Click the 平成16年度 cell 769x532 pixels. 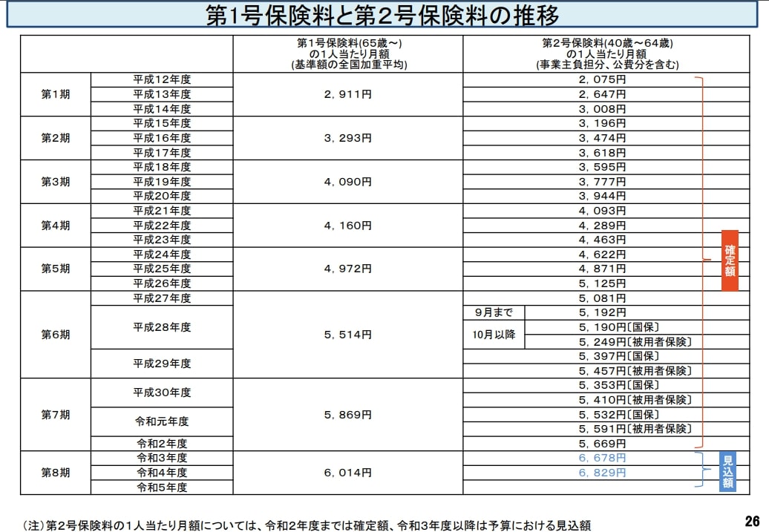tap(162, 138)
